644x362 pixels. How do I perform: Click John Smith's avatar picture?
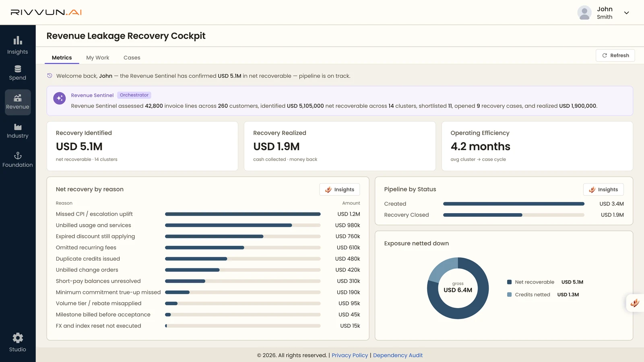pos(584,12)
